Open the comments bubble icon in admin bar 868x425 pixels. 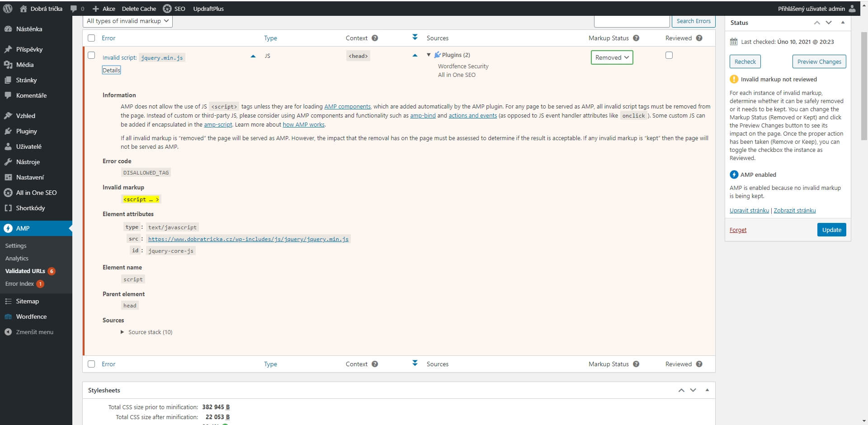coord(74,9)
